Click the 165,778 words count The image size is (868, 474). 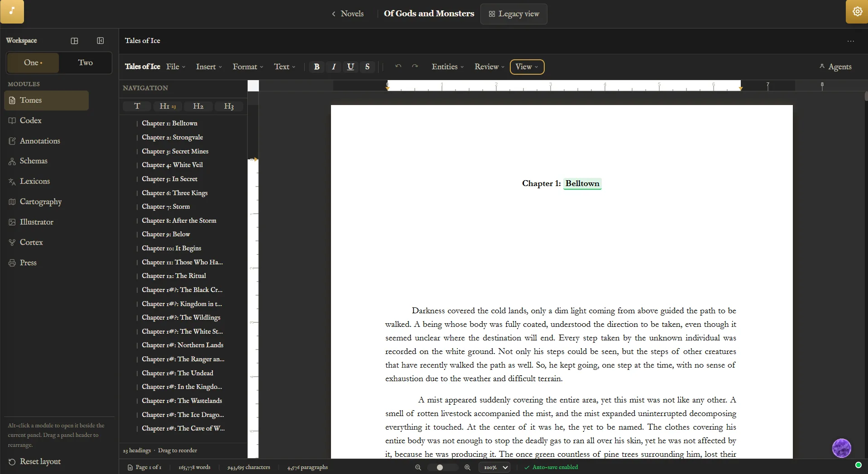(x=194, y=467)
